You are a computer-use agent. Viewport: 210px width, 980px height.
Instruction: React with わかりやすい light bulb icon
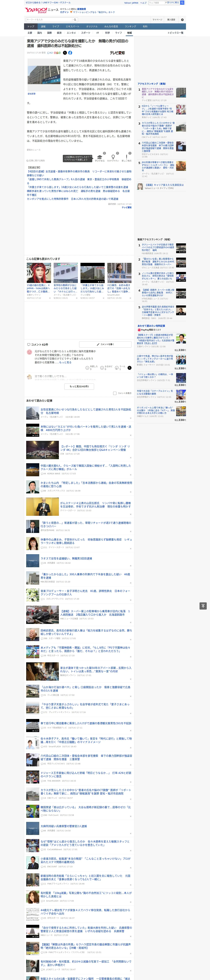click(113, 157)
